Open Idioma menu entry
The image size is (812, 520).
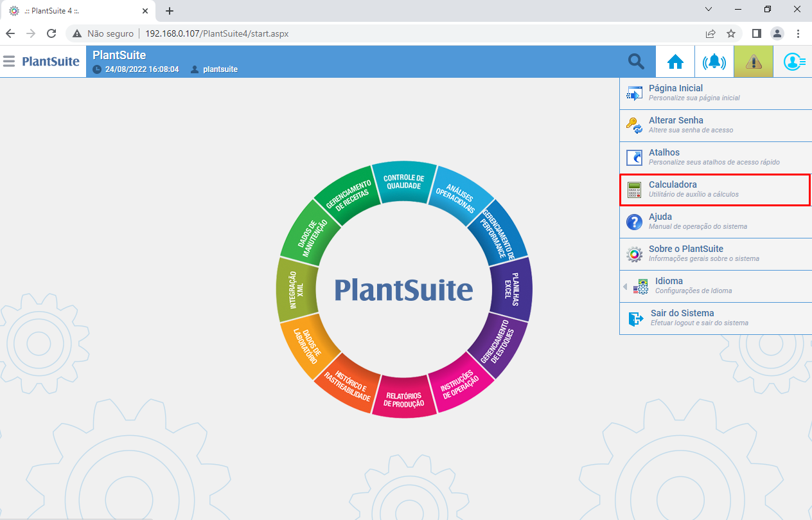tap(716, 287)
